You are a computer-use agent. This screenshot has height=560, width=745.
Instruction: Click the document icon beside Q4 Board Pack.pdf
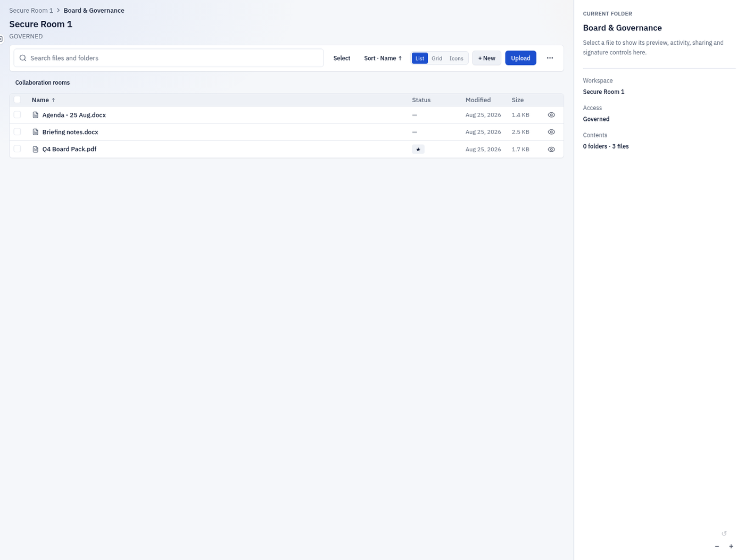[36, 150]
